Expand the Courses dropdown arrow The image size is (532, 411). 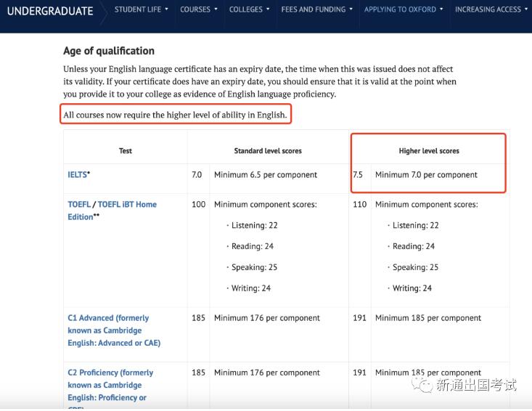coord(216,9)
